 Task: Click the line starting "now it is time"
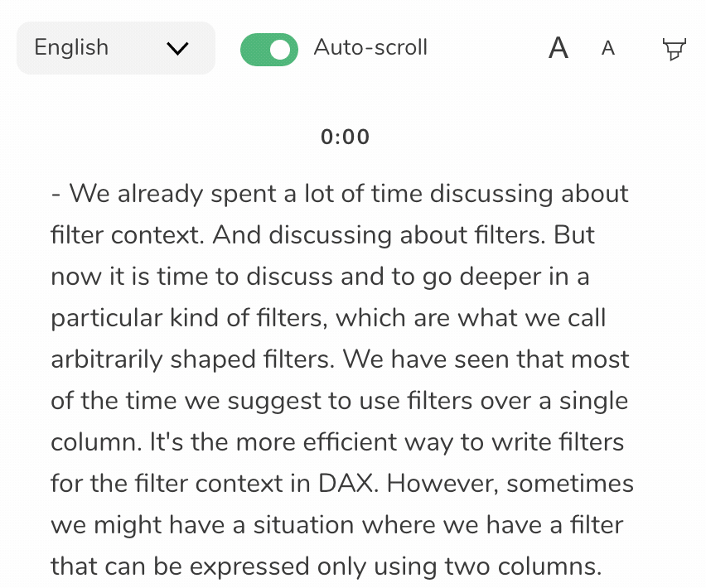click(x=320, y=277)
